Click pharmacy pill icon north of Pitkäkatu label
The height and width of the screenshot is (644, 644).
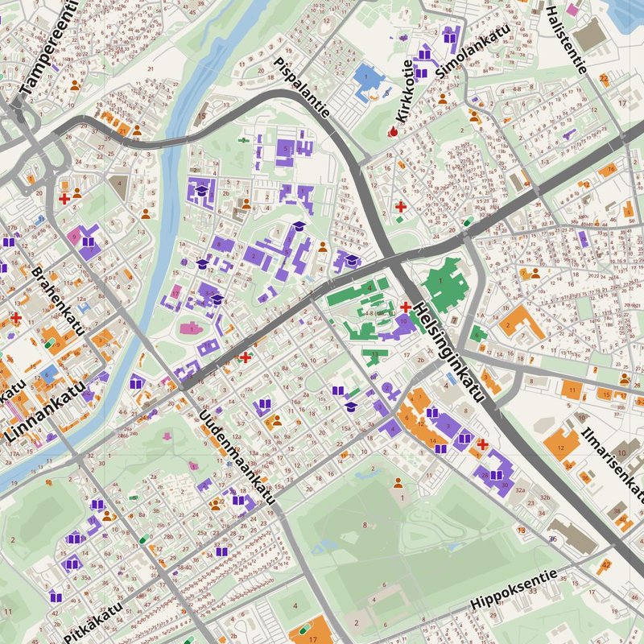tap(144, 538)
